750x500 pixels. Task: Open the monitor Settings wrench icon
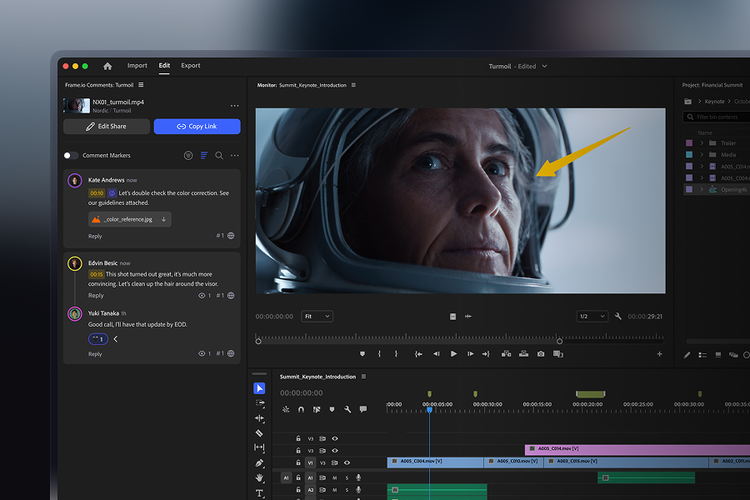[618, 316]
